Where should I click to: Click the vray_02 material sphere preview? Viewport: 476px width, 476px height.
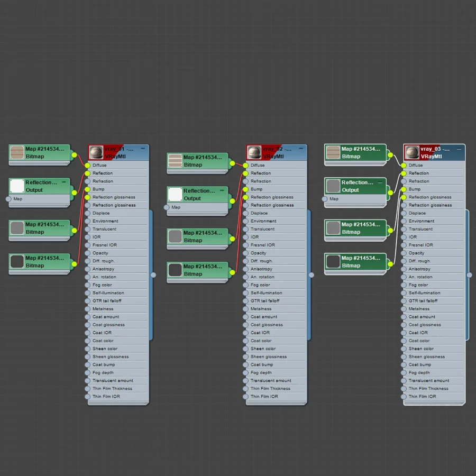(x=254, y=152)
